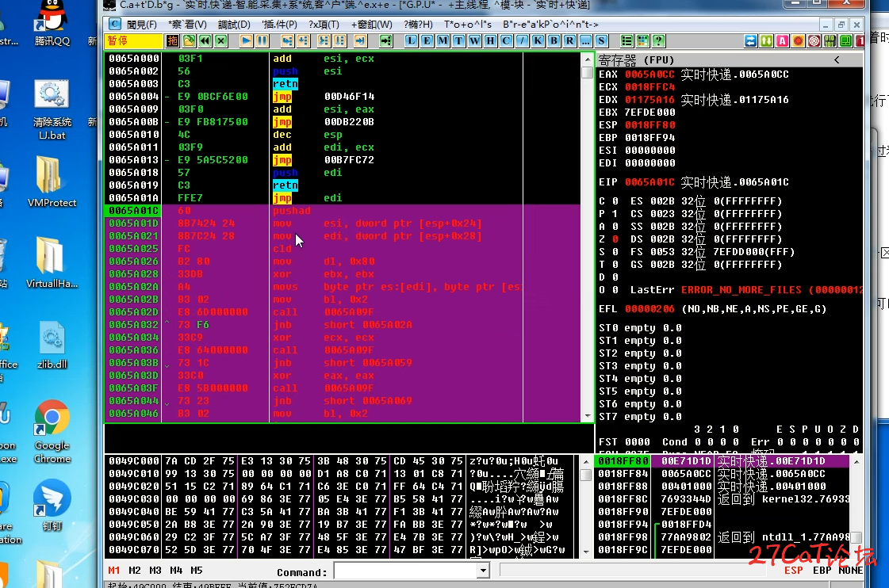Image resolution: width=889 pixels, height=588 pixels.
Task: Click the Execute Till Return icon
Action: (x=360, y=40)
